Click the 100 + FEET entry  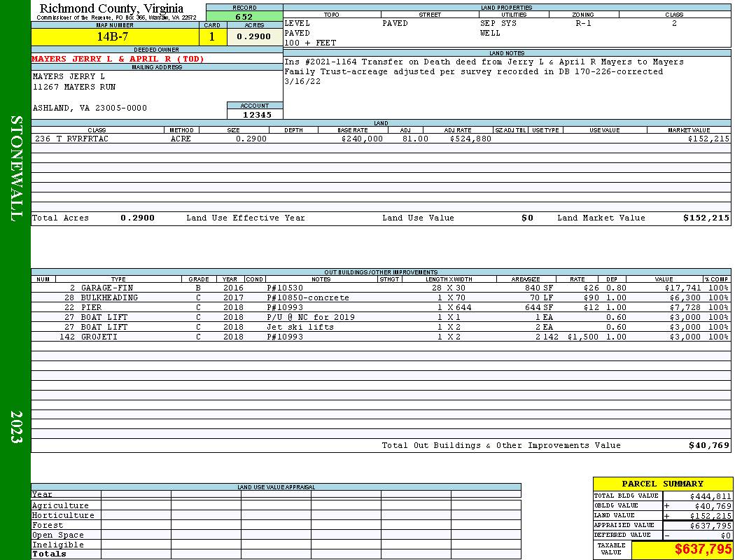tap(310, 43)
